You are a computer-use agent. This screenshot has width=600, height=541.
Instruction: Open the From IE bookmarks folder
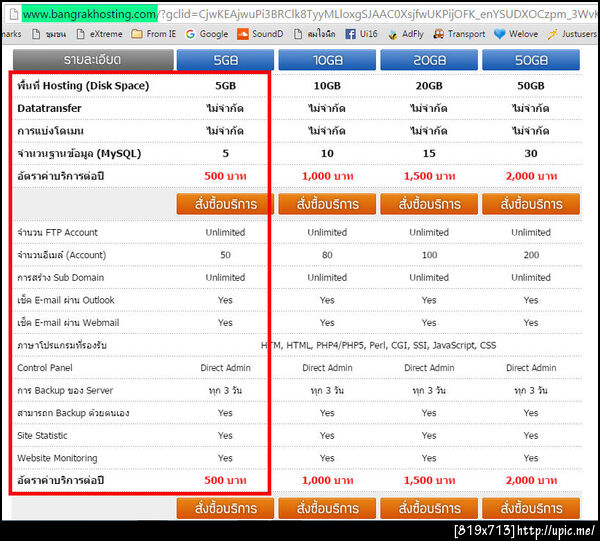153,34
